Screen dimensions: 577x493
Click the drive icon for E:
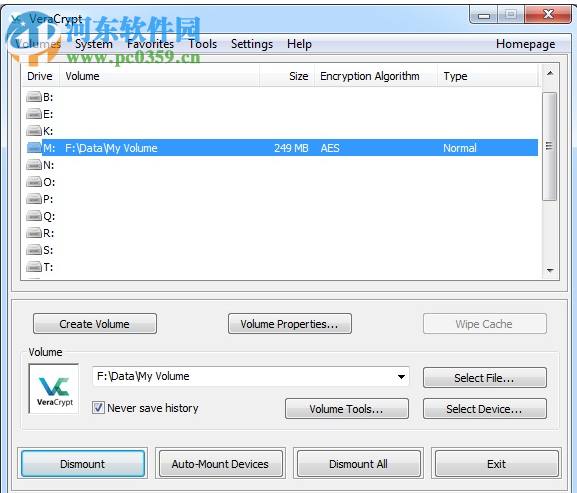[x=34, y=114]
